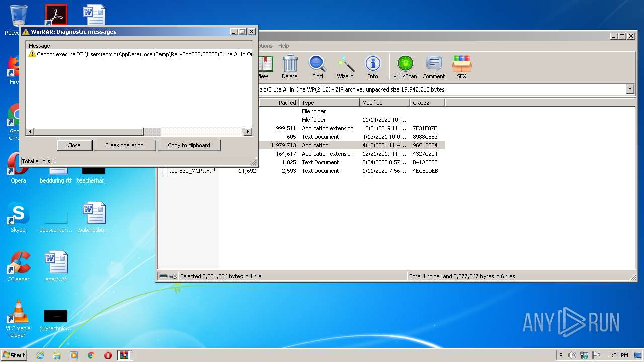Screen dimensions: 644x362
Task: Sort by the CRC32 column header
Action: 428,102
